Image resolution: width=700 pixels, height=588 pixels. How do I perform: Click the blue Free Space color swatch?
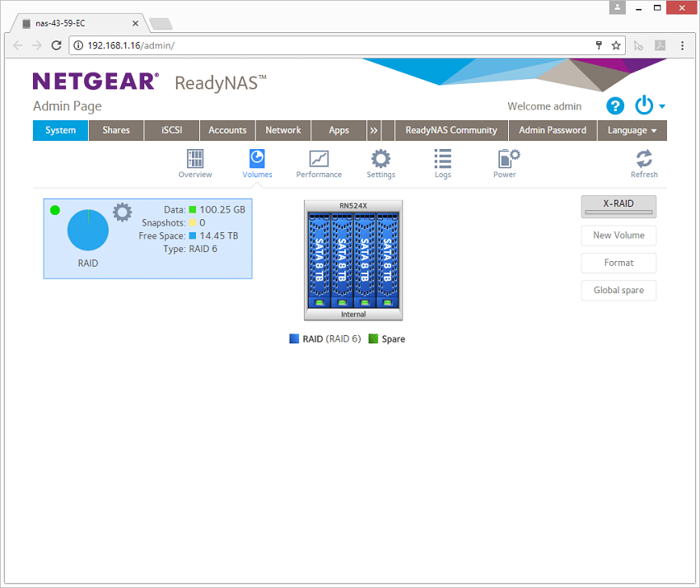pos(193,236)
